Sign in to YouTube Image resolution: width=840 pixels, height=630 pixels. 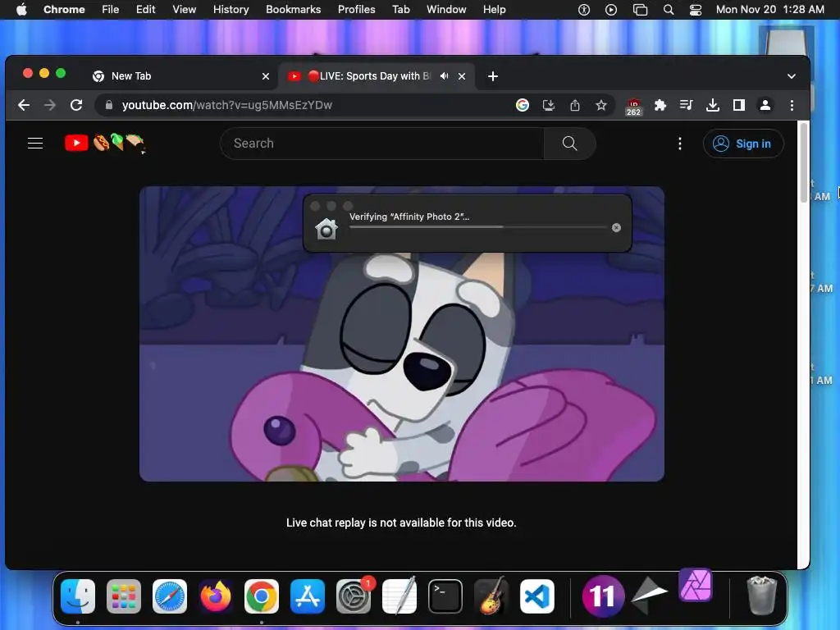743,144
